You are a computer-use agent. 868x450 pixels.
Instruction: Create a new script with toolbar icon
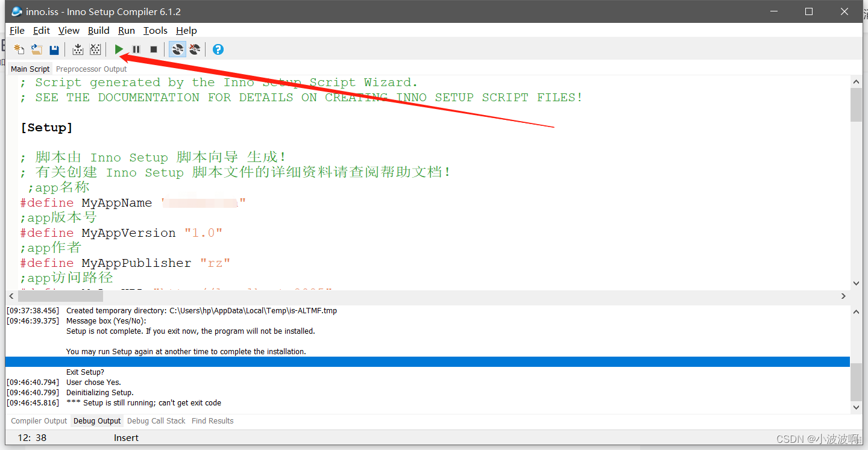point(19,49)
